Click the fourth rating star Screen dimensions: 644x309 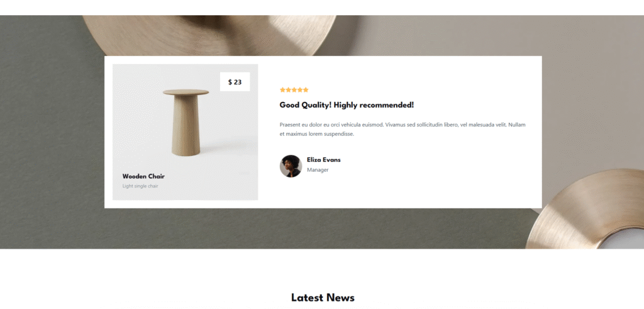[x=300, y=89]
